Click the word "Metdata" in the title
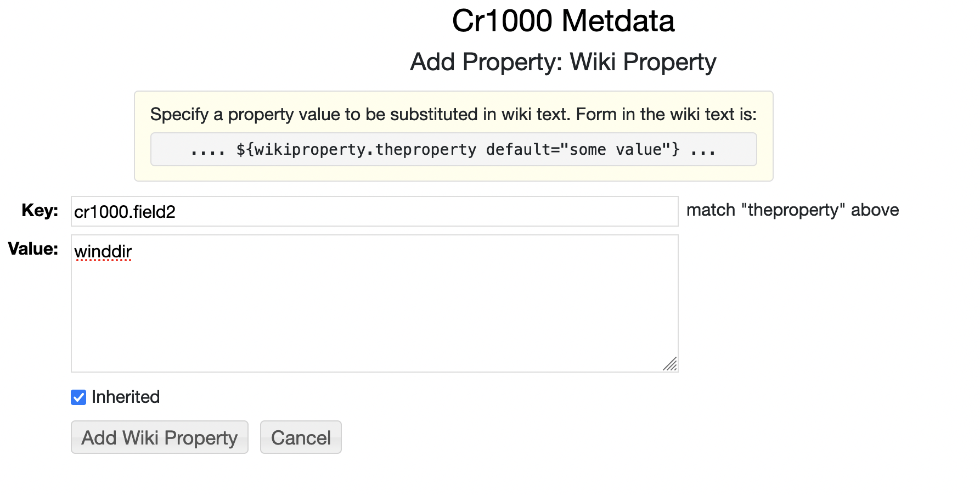980x495 pixels. point(618,21)
